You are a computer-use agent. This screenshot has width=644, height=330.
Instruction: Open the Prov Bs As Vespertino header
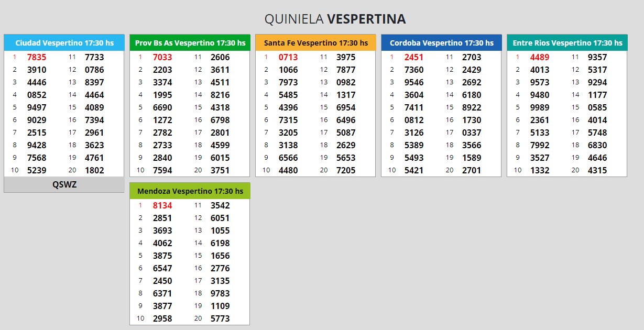pos(190,43)
